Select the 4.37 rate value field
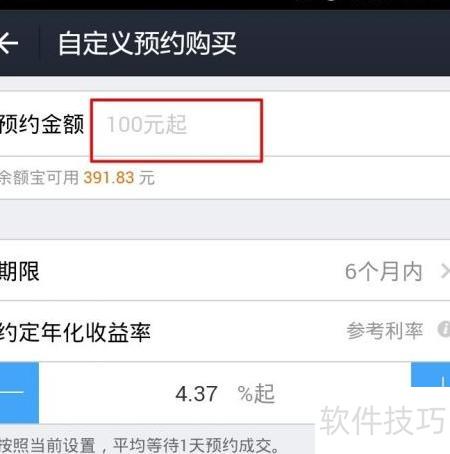 196,394
